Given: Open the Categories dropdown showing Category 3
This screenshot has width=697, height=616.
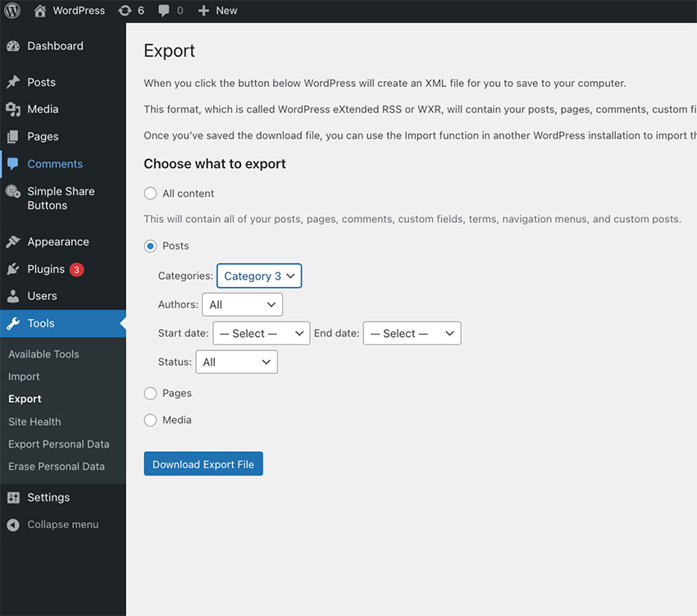Looking at the screenshot, I should (258, 276).
